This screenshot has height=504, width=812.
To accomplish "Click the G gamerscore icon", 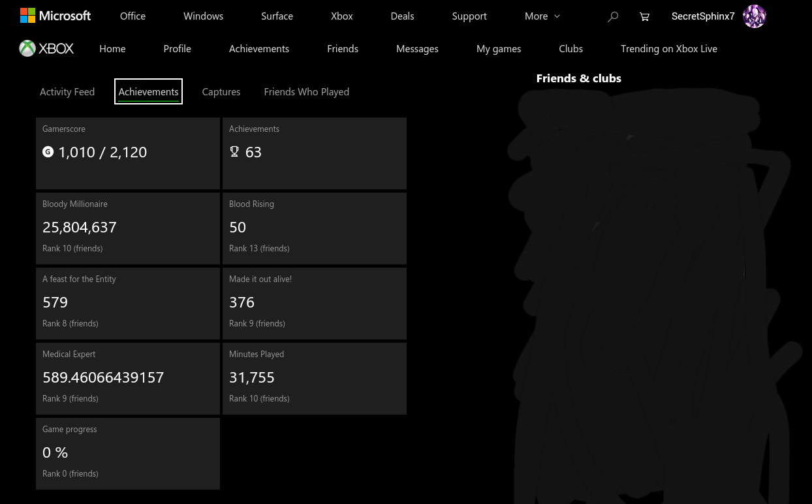I will click(48, 152).
